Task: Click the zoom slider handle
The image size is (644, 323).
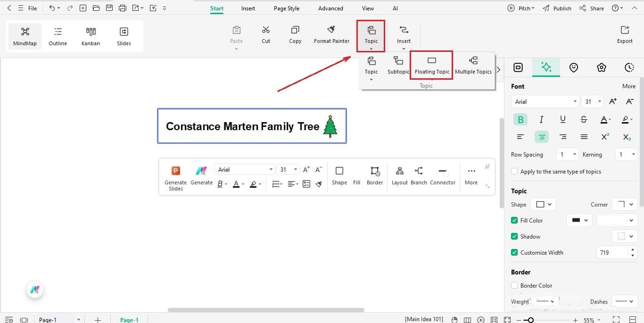Action: pyautogui.click(x=531, y=320)
